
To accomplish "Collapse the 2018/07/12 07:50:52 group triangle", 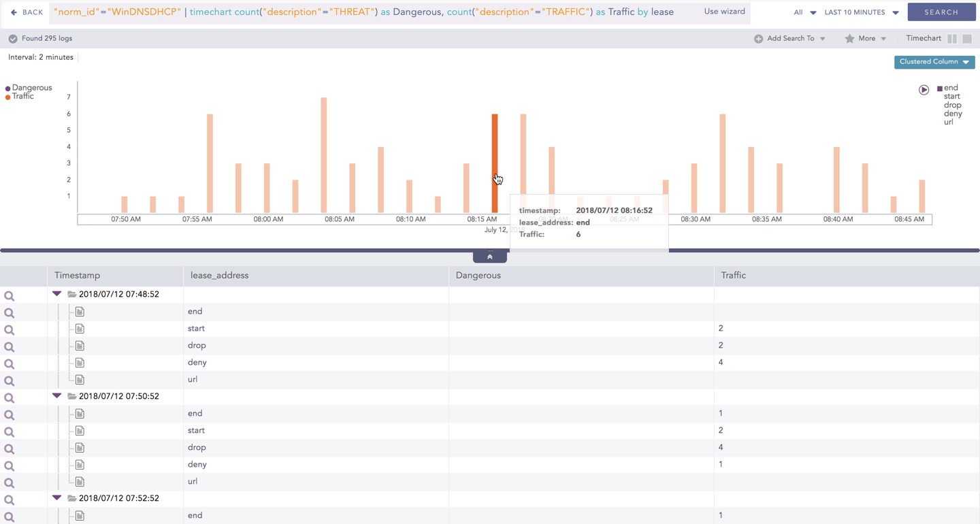I will (56, 396).
